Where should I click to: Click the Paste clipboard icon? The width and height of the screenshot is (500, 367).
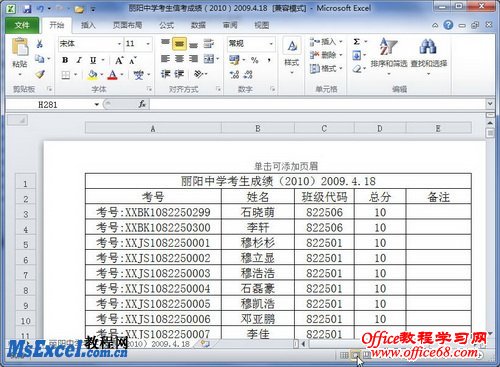pos(20,47)
